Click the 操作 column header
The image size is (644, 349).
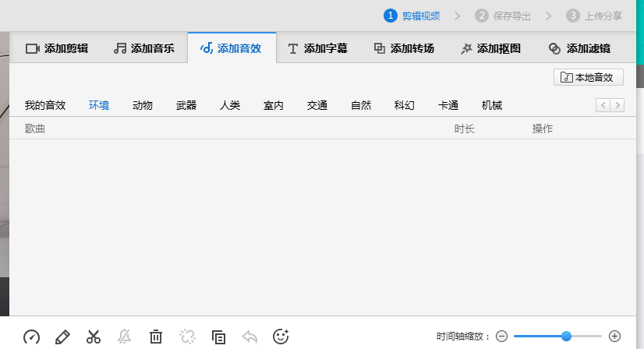point(543,129)
